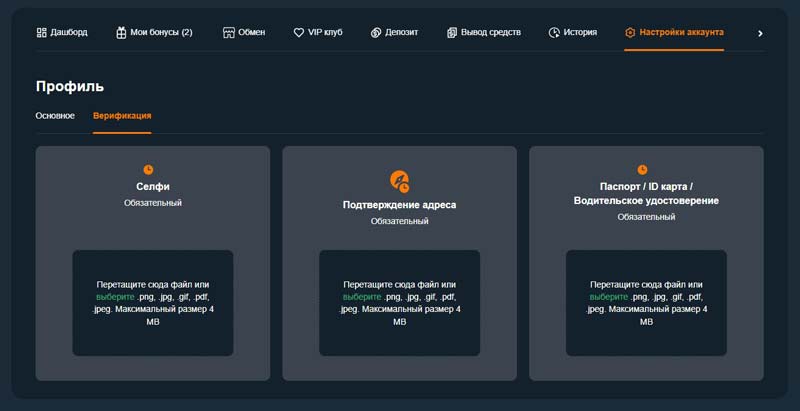Click the История clock icon
800x411 pixels.
point(554,33)
